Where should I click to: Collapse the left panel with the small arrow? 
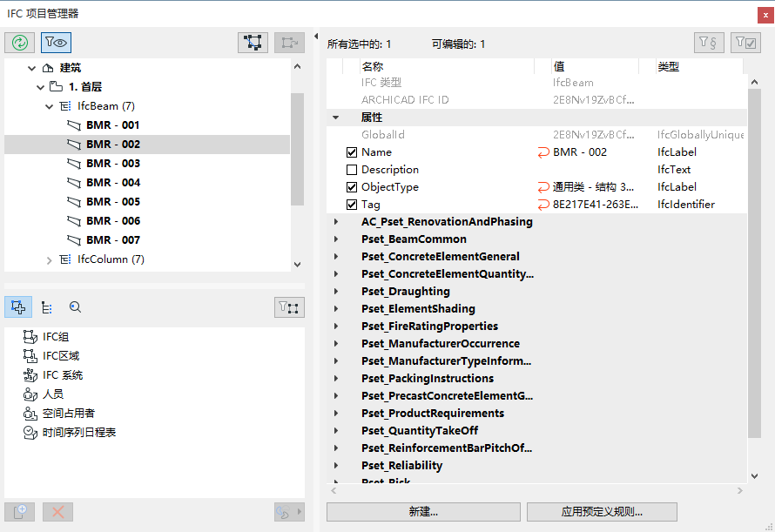tap(316, 36)
